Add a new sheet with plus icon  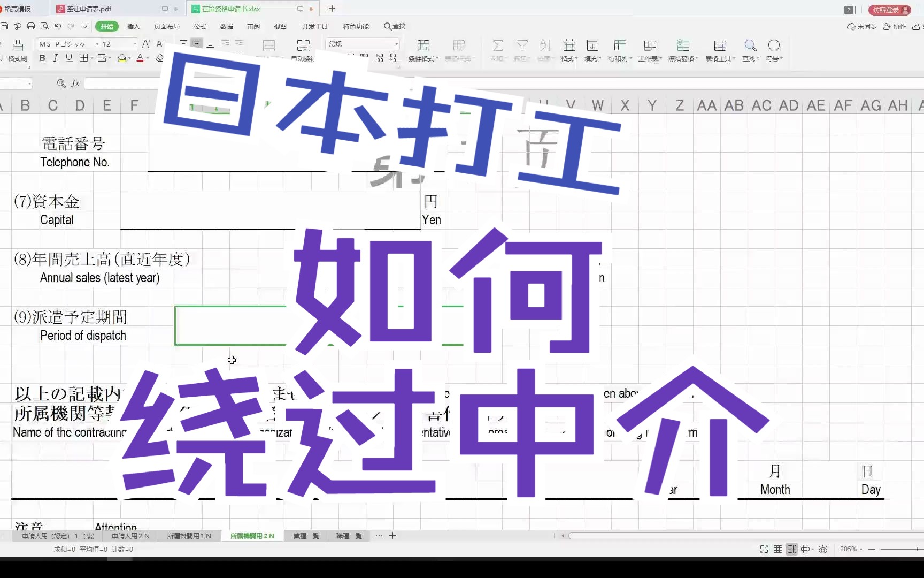392,536
